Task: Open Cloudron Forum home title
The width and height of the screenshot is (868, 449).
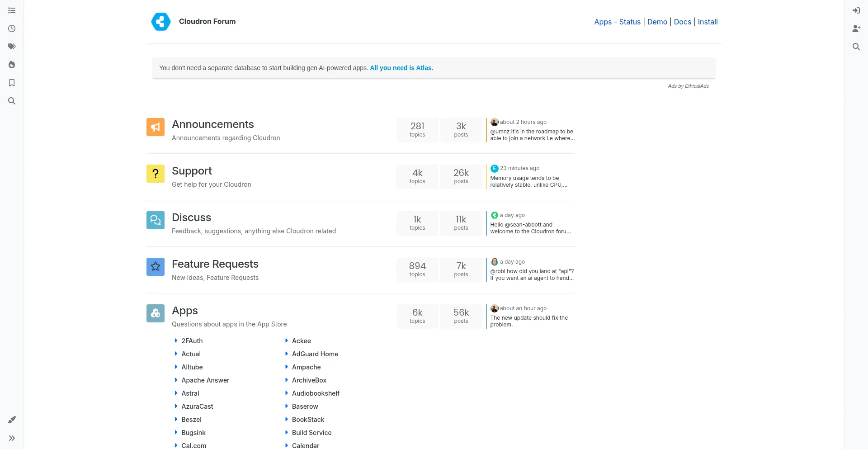Action: coord(207,21)
